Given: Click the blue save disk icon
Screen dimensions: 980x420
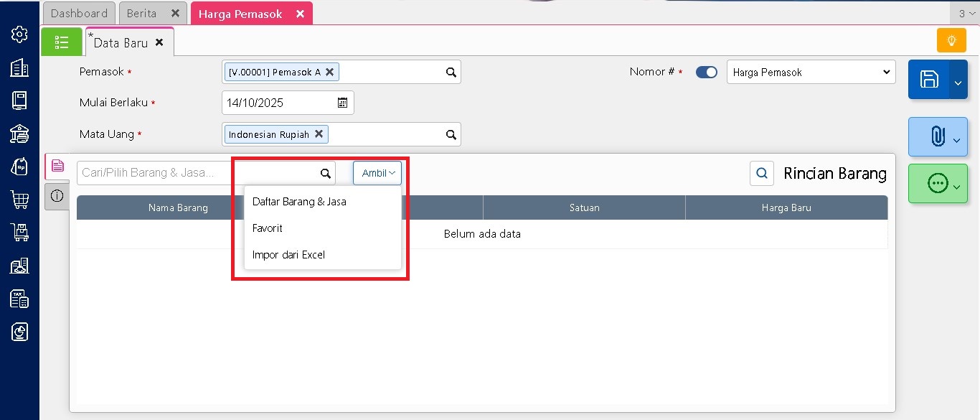Looking at the screenshot, I should 929,80.
